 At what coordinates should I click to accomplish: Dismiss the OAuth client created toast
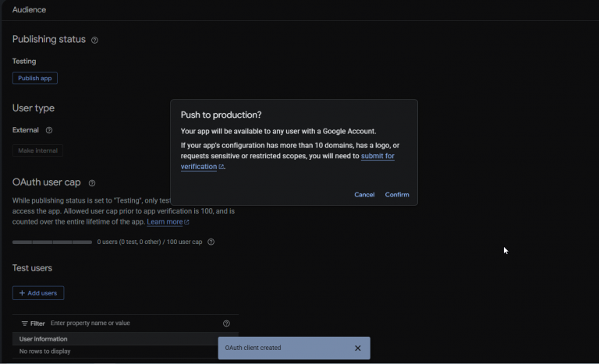point(357,348)
